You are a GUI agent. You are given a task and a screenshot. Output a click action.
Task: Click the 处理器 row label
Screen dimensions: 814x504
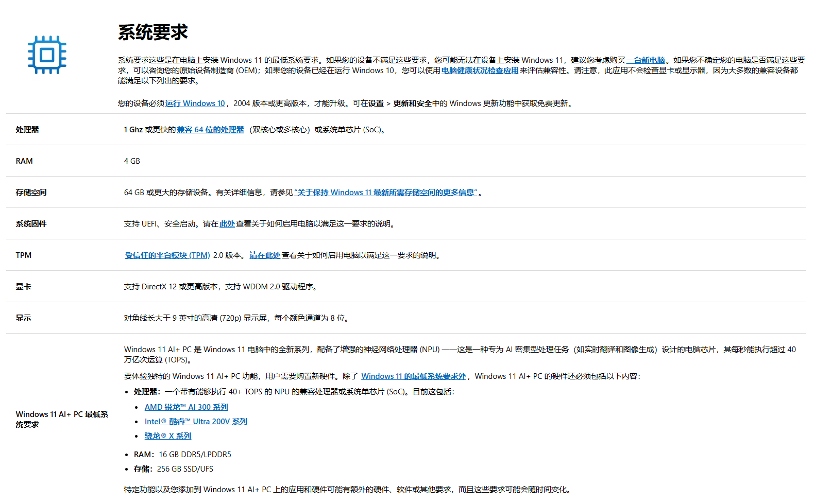27,130
